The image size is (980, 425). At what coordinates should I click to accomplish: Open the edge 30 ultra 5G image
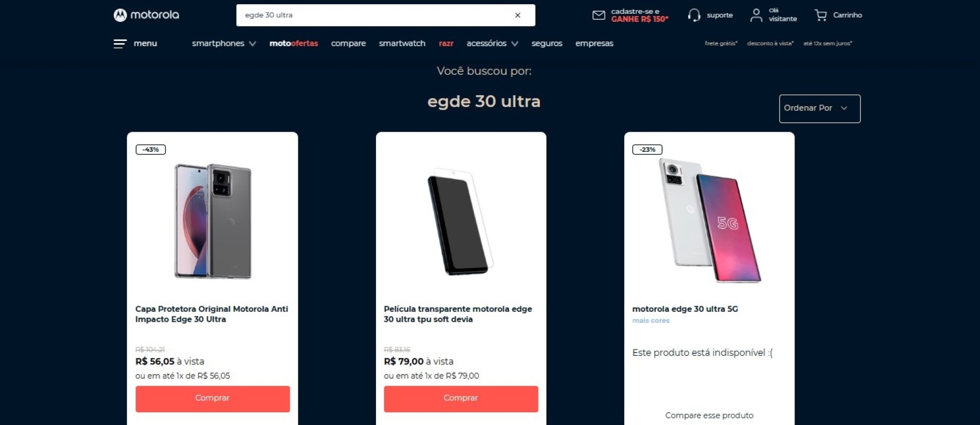[709, 220]
